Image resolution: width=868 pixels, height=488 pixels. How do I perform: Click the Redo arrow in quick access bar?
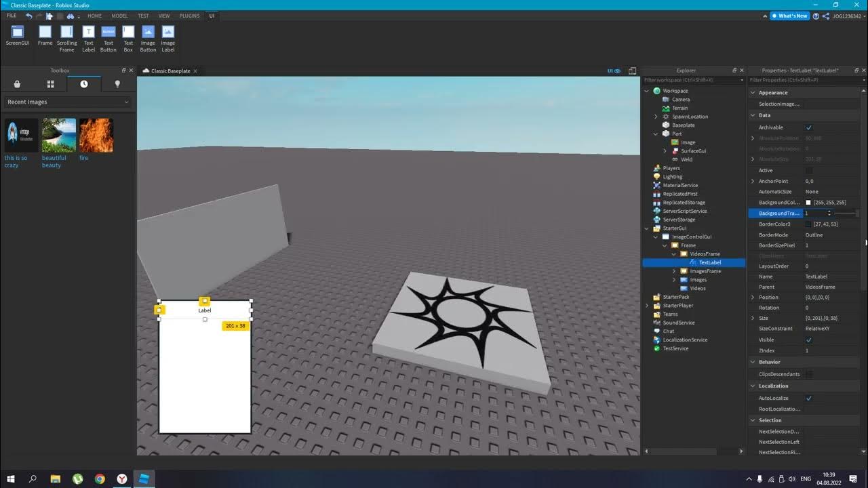[39, 16]
